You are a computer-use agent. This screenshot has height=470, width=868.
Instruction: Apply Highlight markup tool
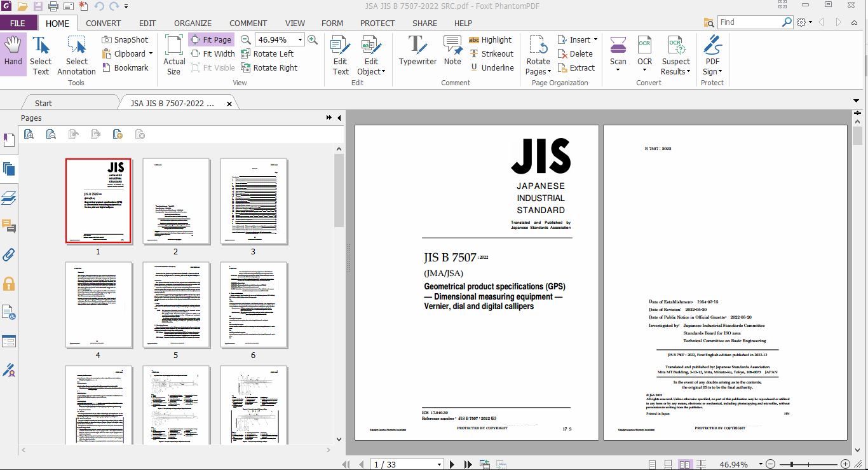click(x=490, y=39)
